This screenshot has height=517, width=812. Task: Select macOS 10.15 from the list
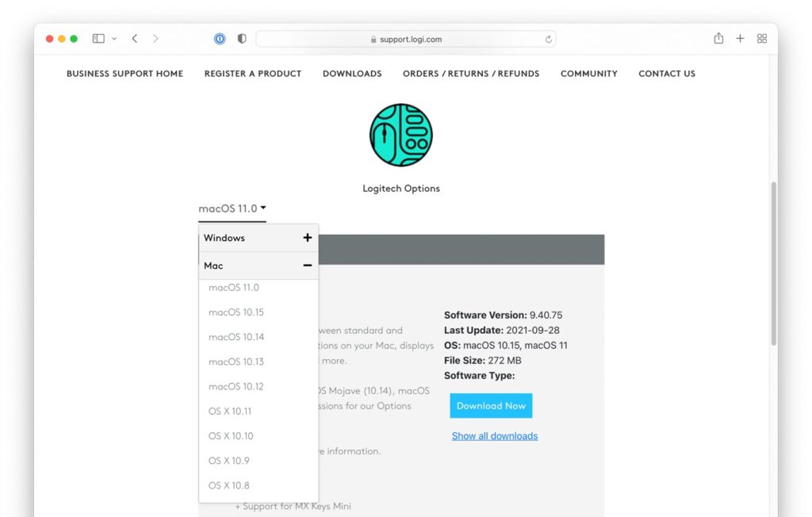(x=236, y=312)
